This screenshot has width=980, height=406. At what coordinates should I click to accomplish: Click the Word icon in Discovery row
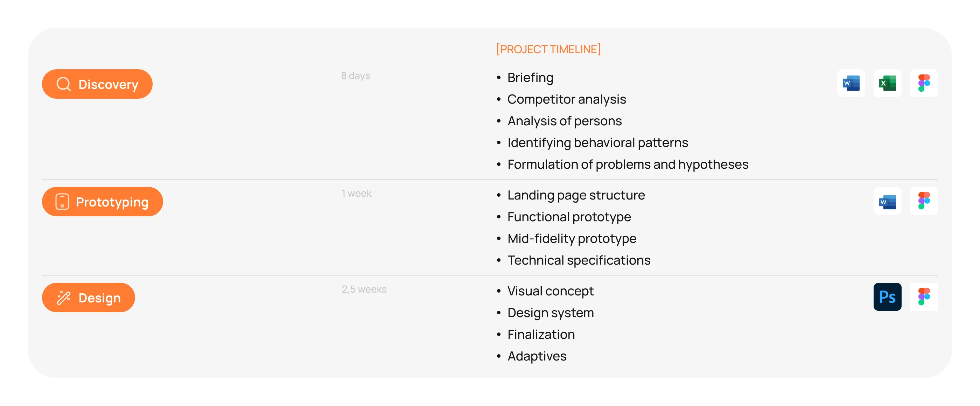tap(850, 83)
